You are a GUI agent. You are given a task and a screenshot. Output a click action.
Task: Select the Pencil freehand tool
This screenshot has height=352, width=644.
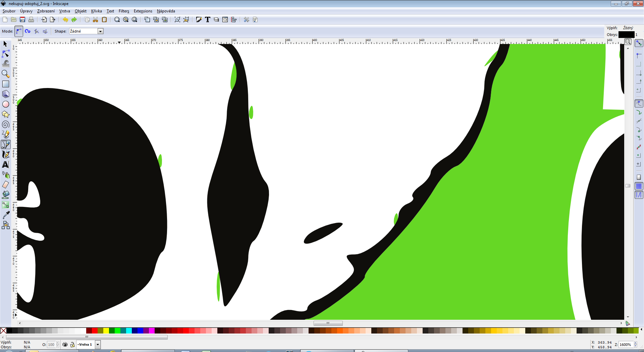5,134
